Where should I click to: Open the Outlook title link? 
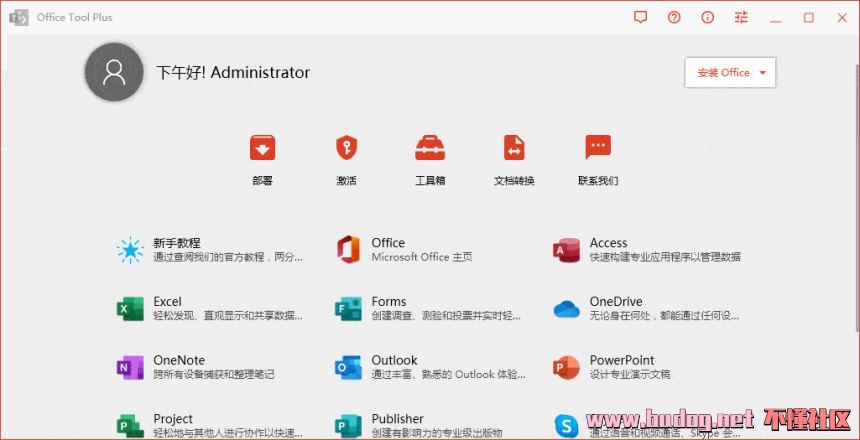coord(394,360)
